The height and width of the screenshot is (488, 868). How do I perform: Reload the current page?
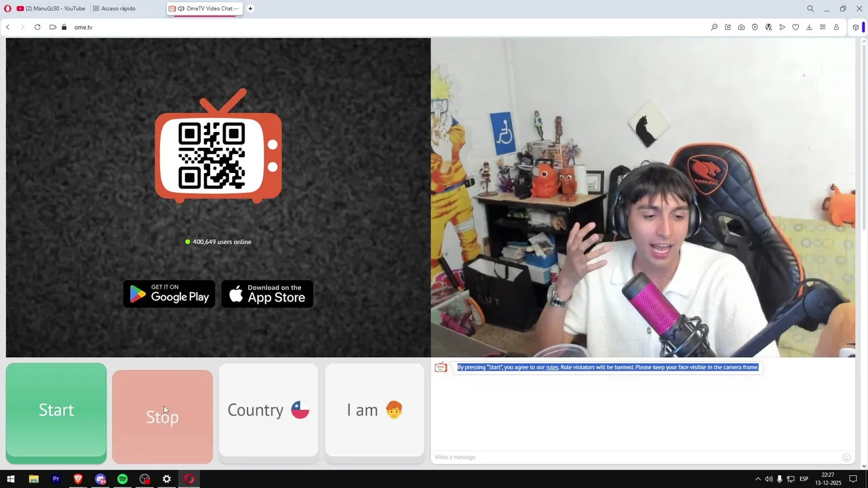pyautogui.click(x=37, y=27)
